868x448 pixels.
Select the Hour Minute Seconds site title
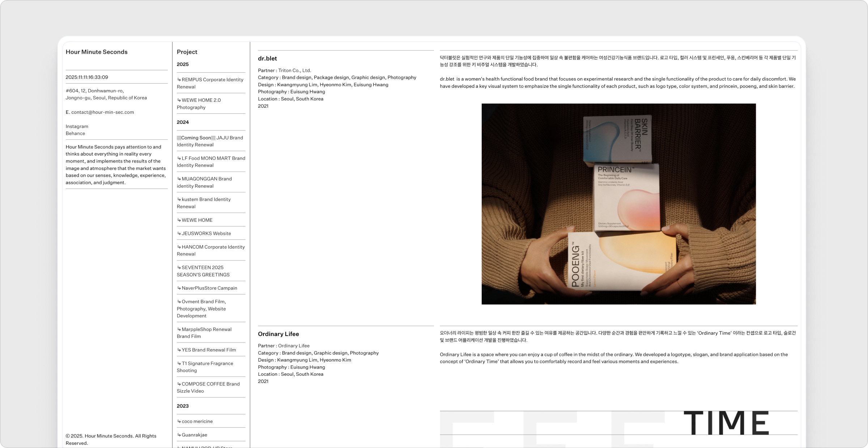coord(97,52)
